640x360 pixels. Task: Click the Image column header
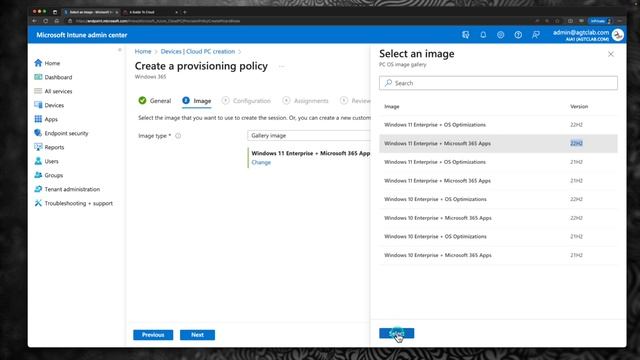(392, 107)
